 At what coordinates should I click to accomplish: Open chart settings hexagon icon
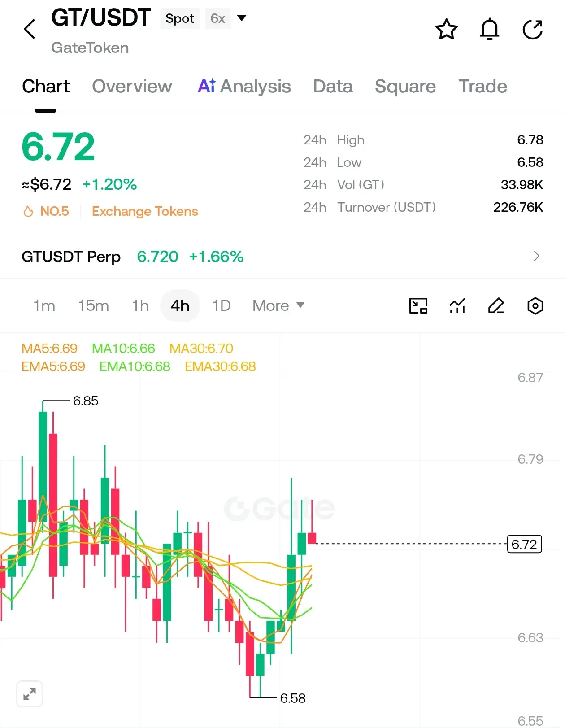[535, 306]
